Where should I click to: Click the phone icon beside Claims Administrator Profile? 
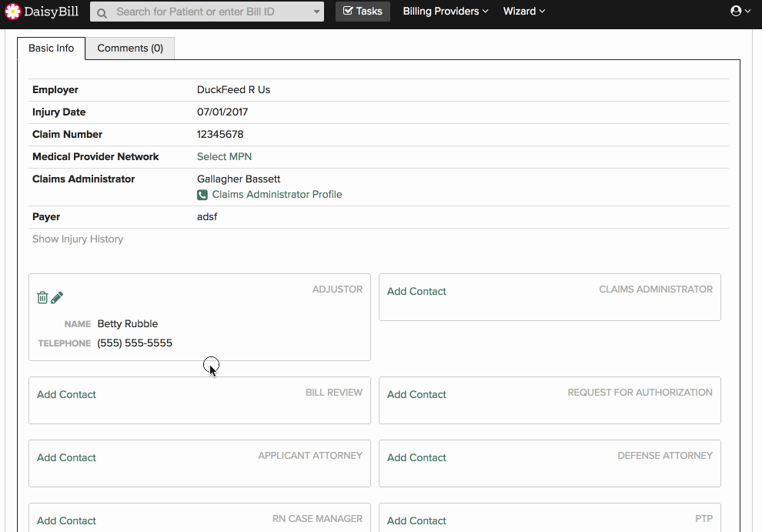[x=202, y=195]
